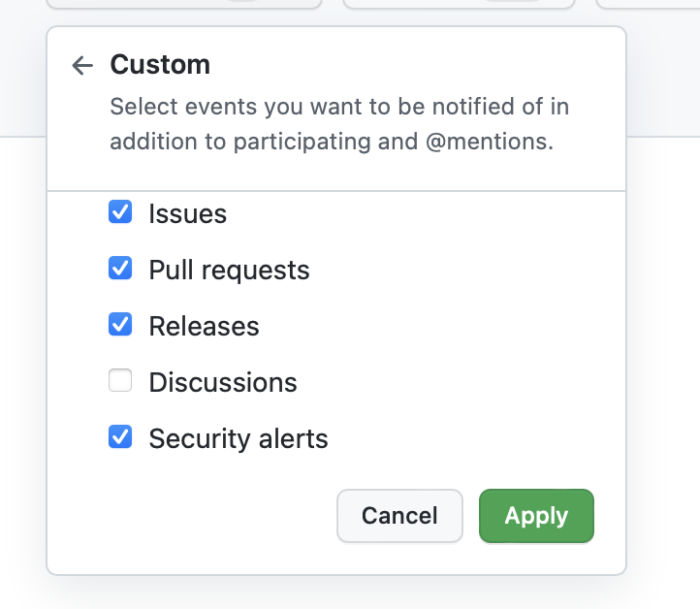Viewport: 700px width, 609px height.
Task: Click the '@mentions' text in the description
Action: coord(492,142)
